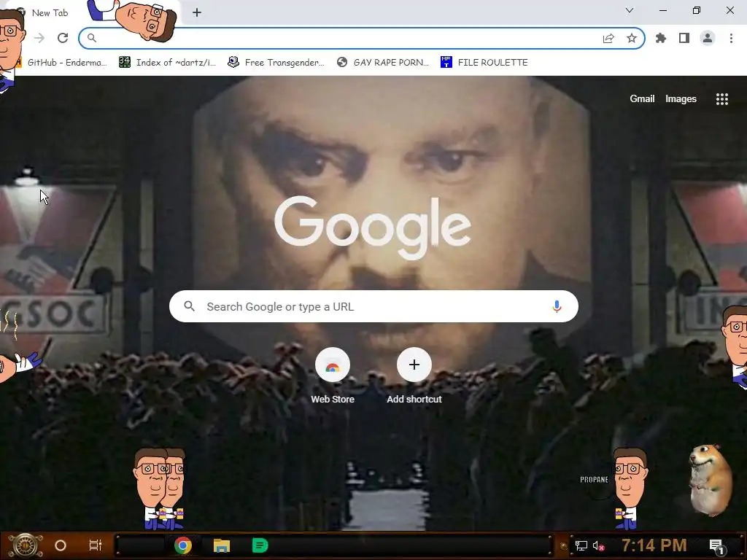Open Chrome's three-dot menu
Image resolution: width=747 pixels, height=560 pixels.
(x=731, y=38)
